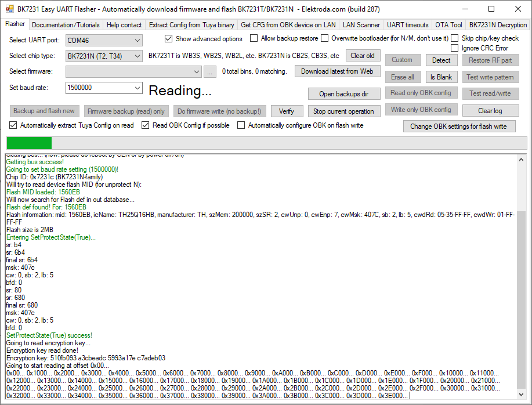Click 'Getting bus success!' log line
Viewport: 532px width, 405px height.
35,162
